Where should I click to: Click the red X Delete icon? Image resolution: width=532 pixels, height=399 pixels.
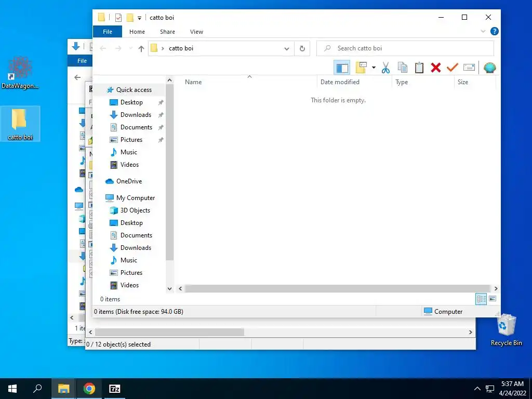(436, 68)
